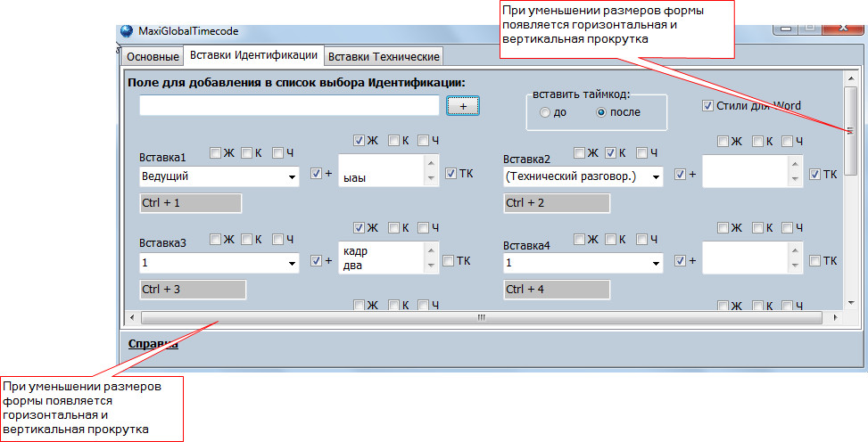Toggle + checkbox next to Вставка3 dropdown
868x442 pixels.
316,260
